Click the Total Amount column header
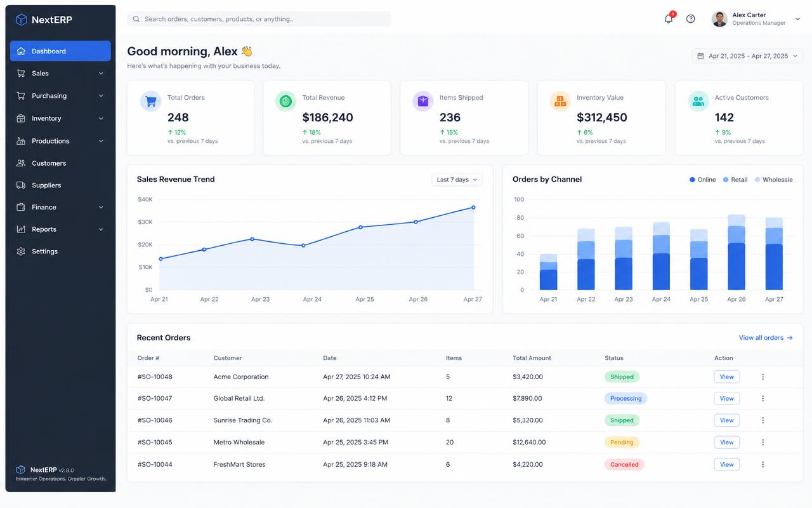This screenshot has width=812, height=508. (532, 358)
